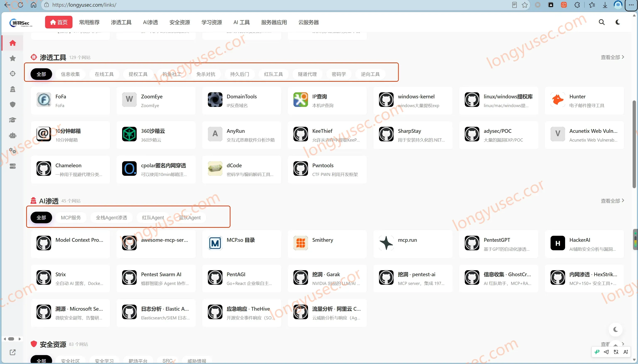Open the PentestGPT link card
This screenshot has height=364, width=638.
[x=499, y=244]
